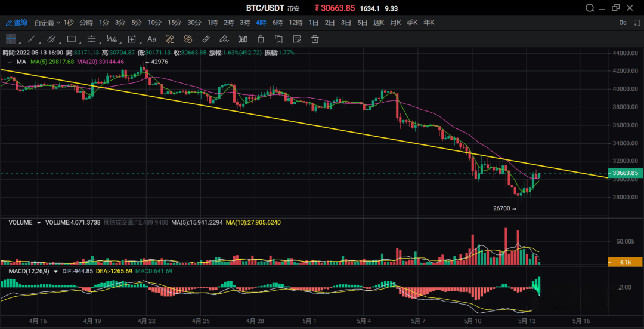The image size is (644, 329).
Task: Switch to the 週K timeframe tab
Action: pyautogui.click(x=378, y=23)
